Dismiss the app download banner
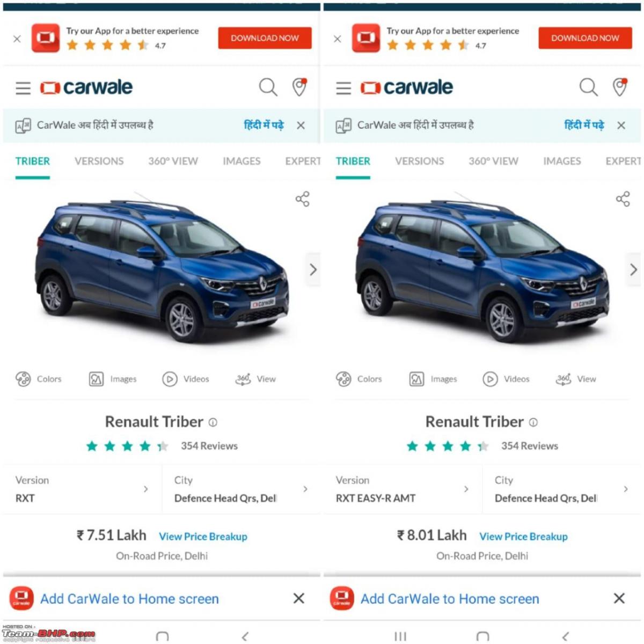 16,38
